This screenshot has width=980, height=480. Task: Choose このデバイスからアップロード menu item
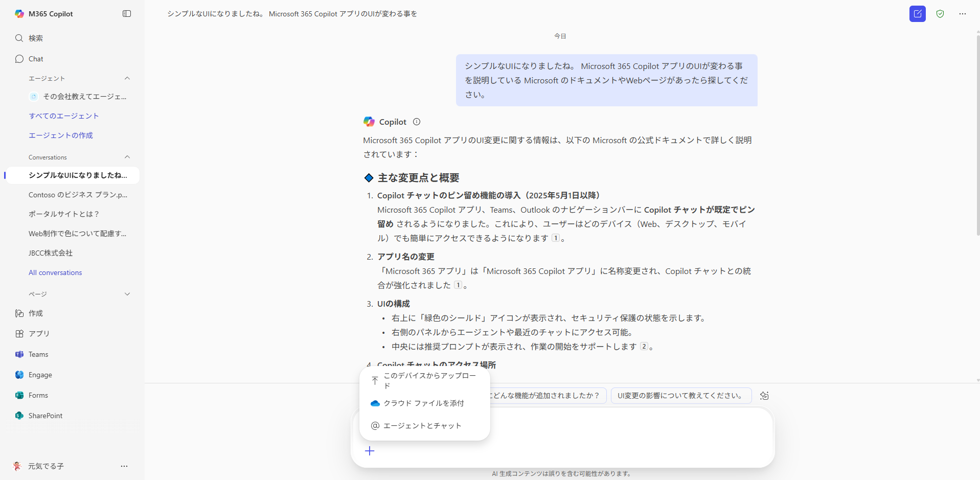[x=424, y=380]
